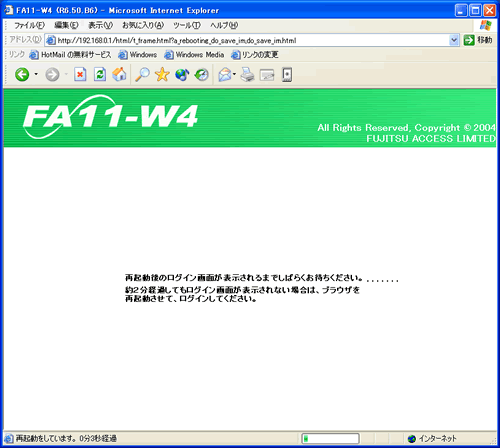500x448 pixels.
Task: Expand the Mail button dropdown arrow
Action: pos(234,74)
